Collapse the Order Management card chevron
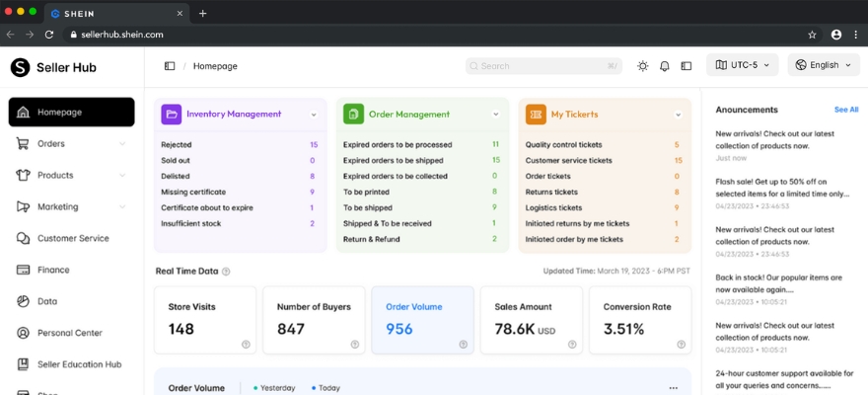 click(x=496, y=115)
